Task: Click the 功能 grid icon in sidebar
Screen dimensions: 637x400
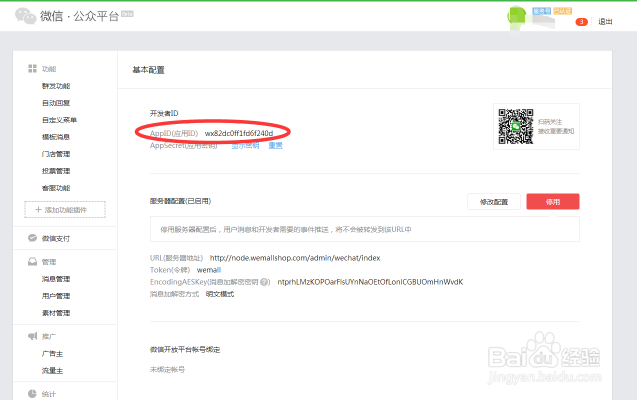Action: (32, 69)
